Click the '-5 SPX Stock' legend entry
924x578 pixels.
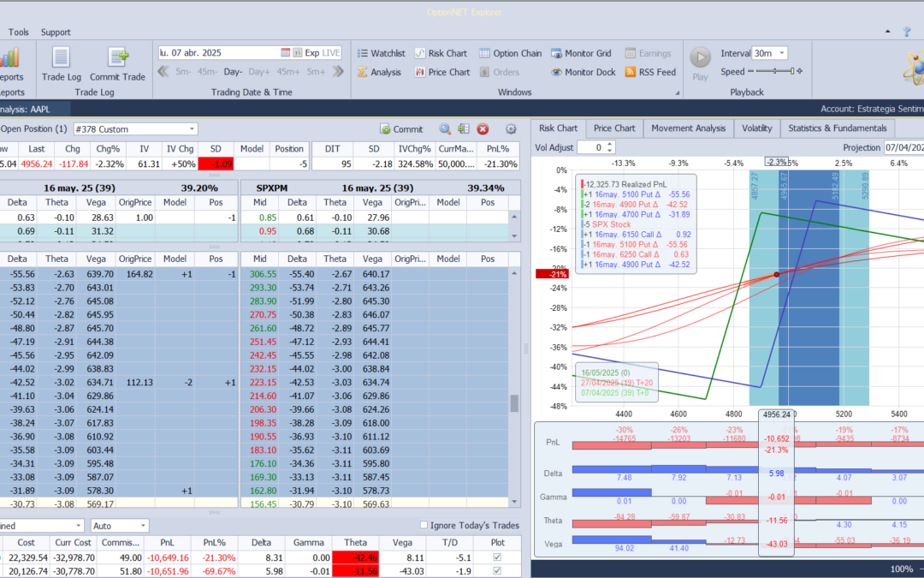[x=607, y=224]
